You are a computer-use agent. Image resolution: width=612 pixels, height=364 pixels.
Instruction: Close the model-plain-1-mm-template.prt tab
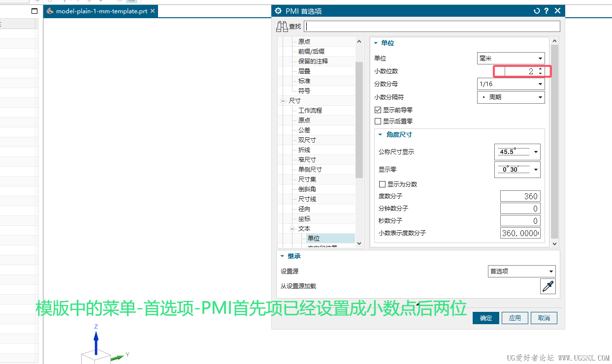pos(153,11)
